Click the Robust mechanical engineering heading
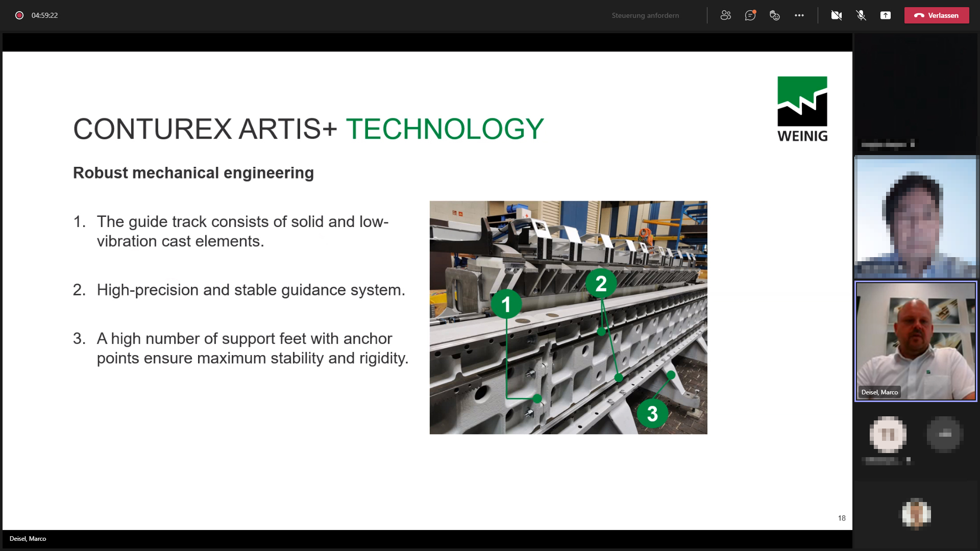 click(x=193, y=173)
